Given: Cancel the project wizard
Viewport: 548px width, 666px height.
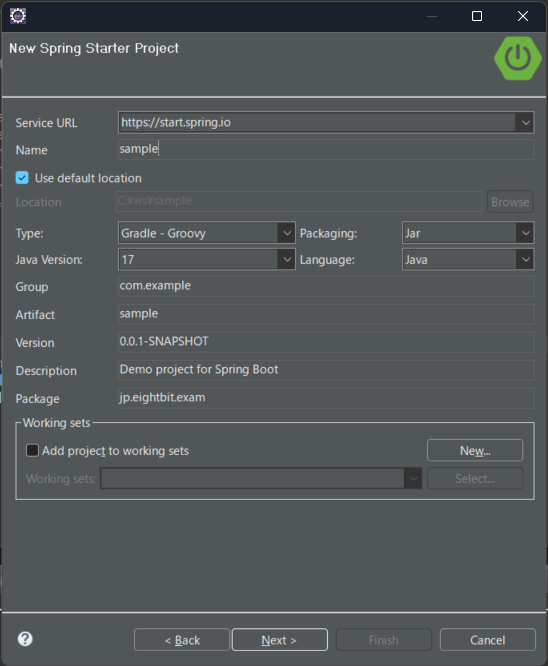Looking at the screenshot, I should pos(488,640).
